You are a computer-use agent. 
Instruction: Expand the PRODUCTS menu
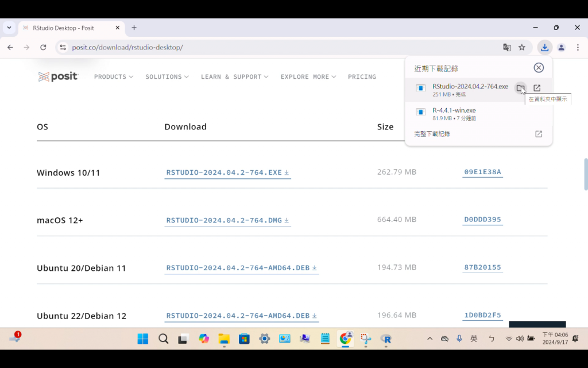113,76
